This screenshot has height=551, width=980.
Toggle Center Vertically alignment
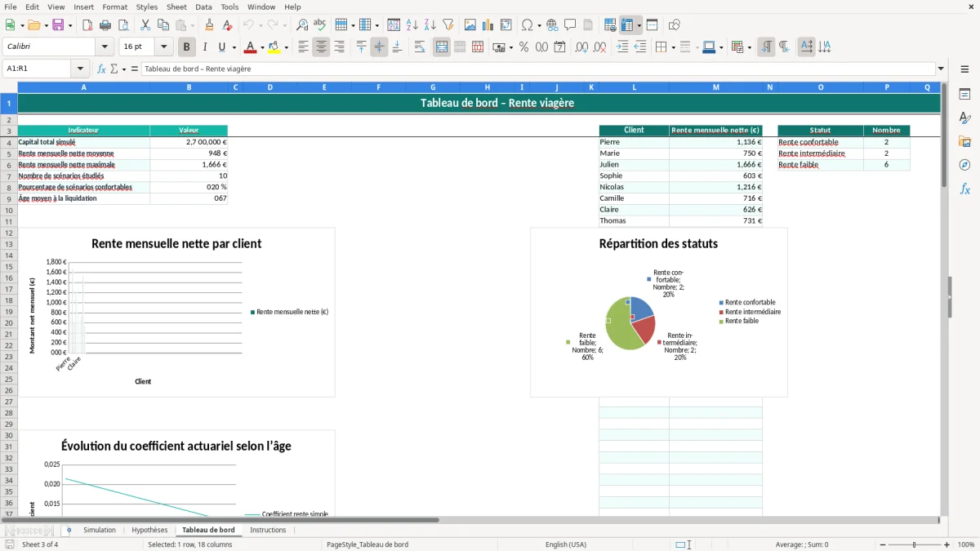pos(379,47)
